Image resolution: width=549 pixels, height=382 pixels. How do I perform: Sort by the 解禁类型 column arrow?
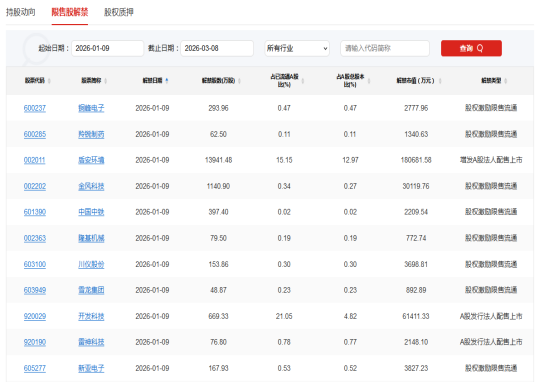(x=506, y=81)
